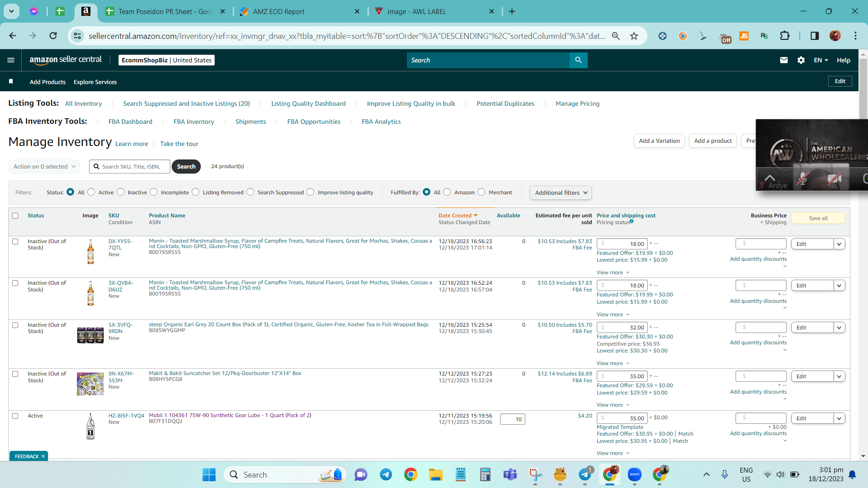Open the Calculator app from the taskbar
This screenshot has width=868, height=488.
485,474
